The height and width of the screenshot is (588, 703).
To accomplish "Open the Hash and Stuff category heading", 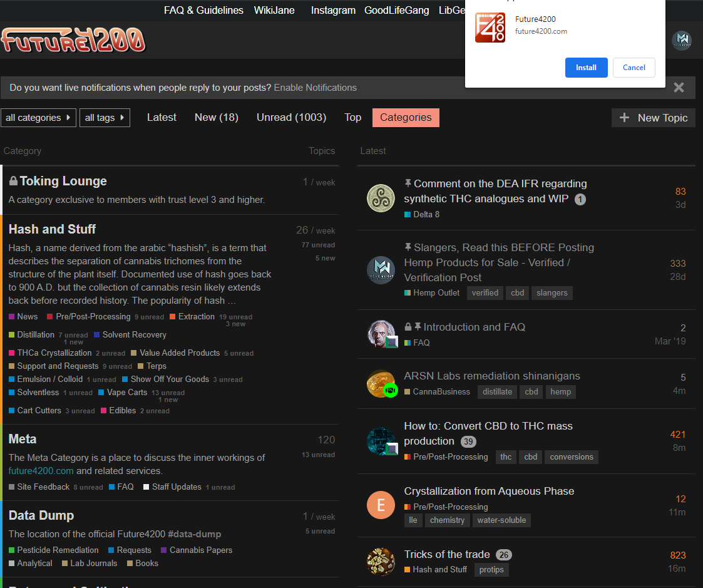I will (52, 229).
